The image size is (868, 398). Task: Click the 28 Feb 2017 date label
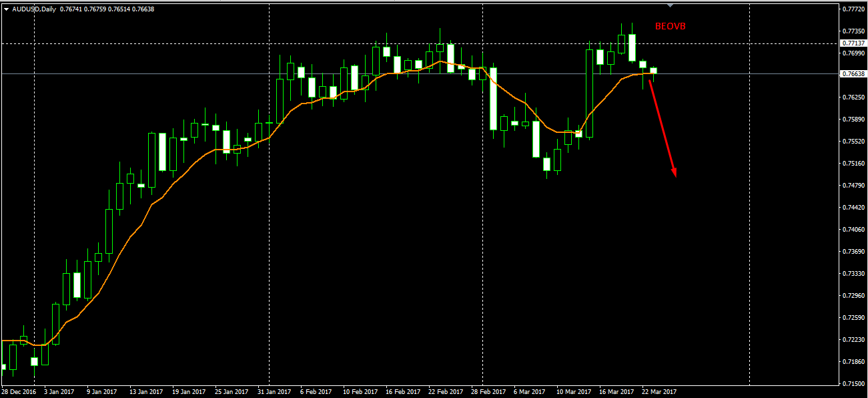click(488, 393)
